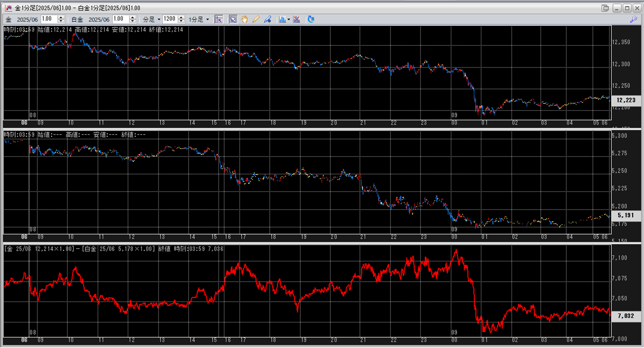
Task: Click the blue reload R icon
Action: click(x=311, y=20)
